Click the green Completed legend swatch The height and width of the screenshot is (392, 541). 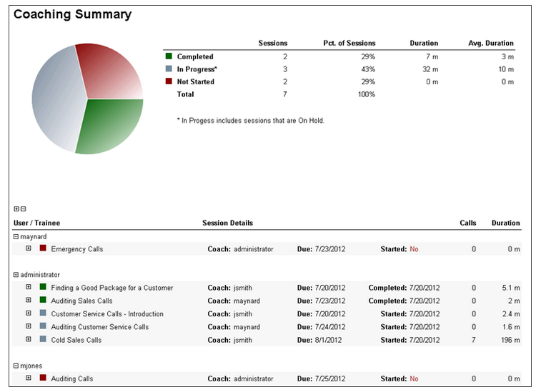169,56
